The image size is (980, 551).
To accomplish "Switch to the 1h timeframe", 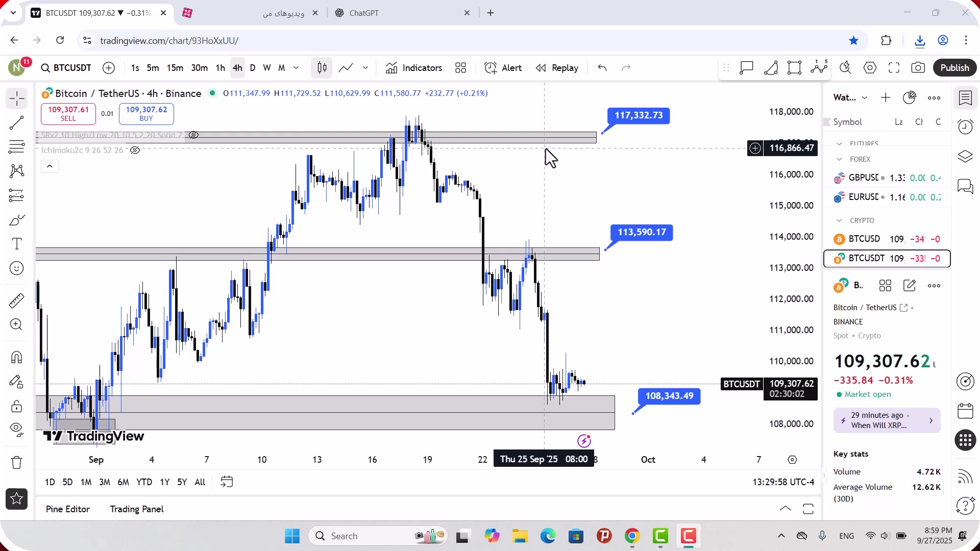I will 220,68.
